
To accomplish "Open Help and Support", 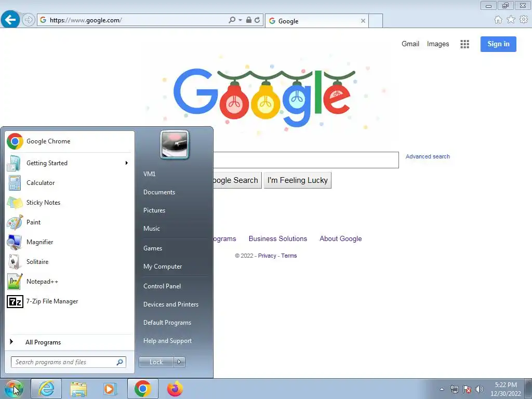I will coord(168,341).
